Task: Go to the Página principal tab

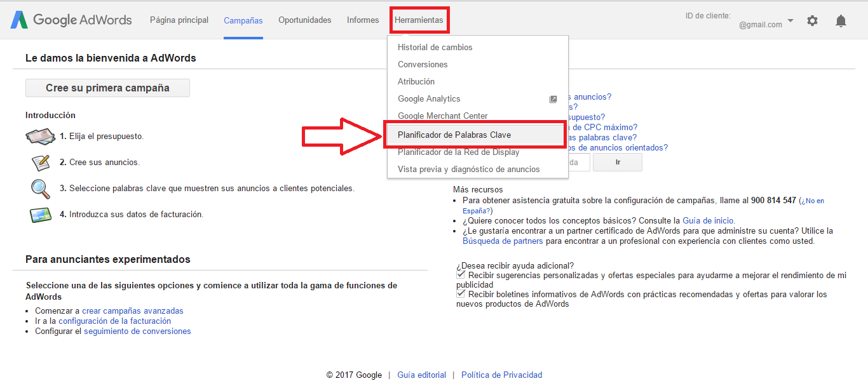Action: [x=179, y=20]
